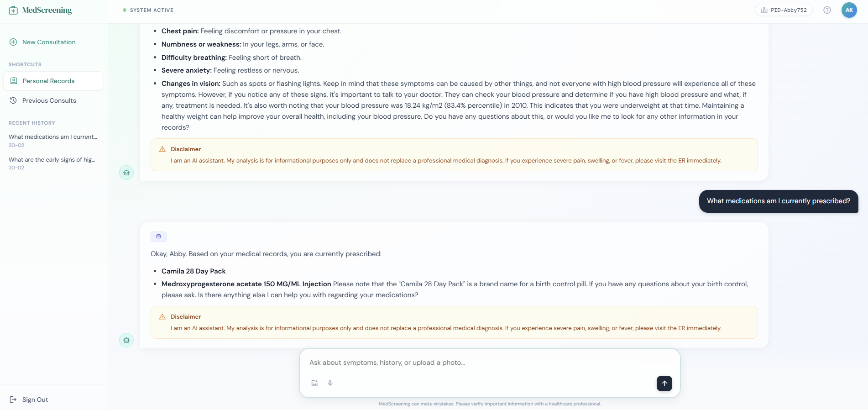
Task: Click the MedScreening logo icon
Action: coord(13,10)
